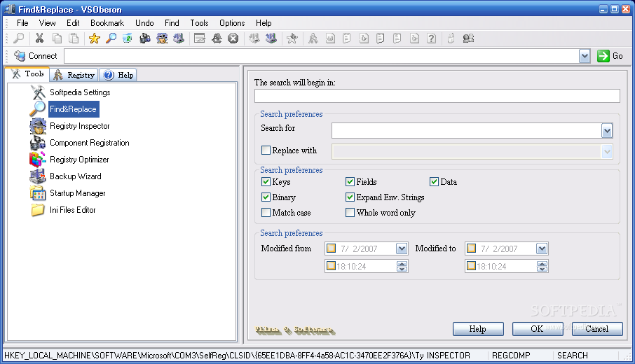The height and width of the screenshot is (364, 635).
Task: Click the OK button
Action: point(537,329)
